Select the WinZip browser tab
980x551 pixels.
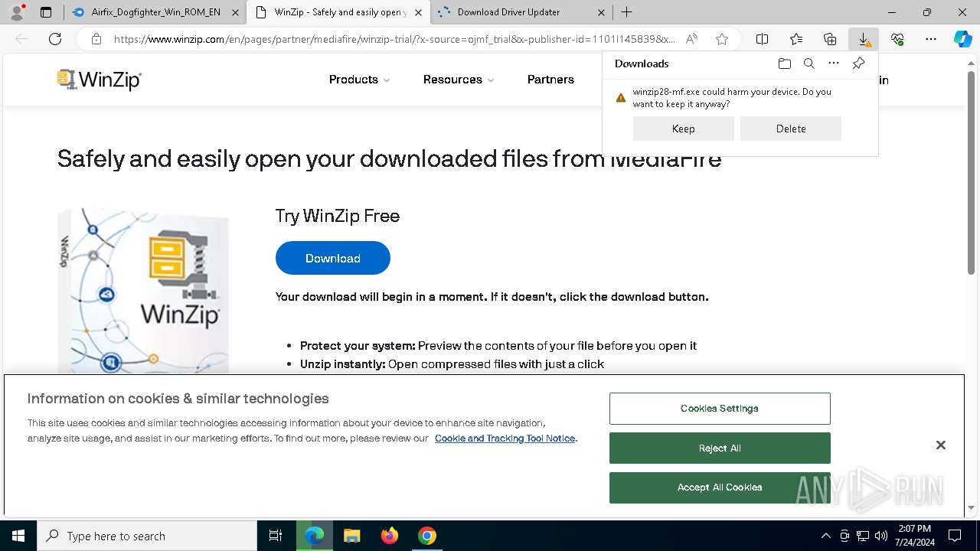(x=339, y=12)
